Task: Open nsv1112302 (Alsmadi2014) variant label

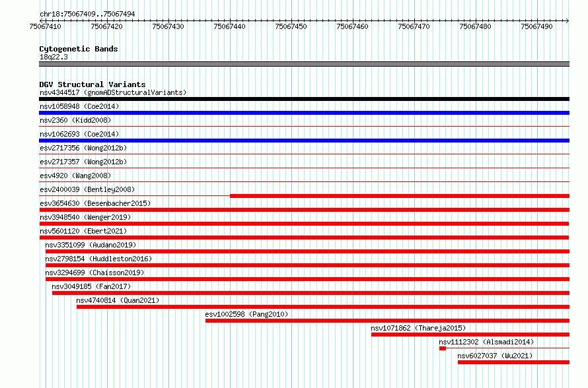Action: 486,342
